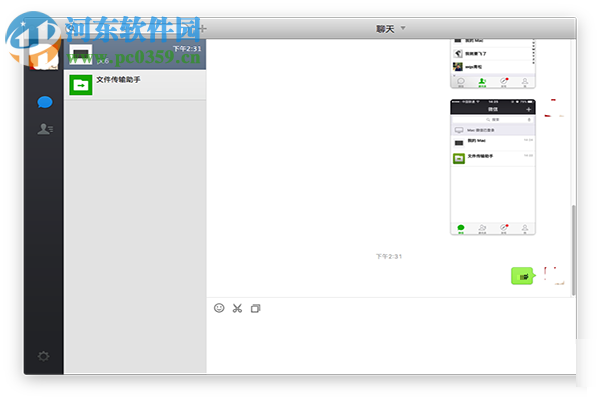Select the conversation dated 下午2:31
This screenshot has height=400, width=600.
[x=135, y=54]
